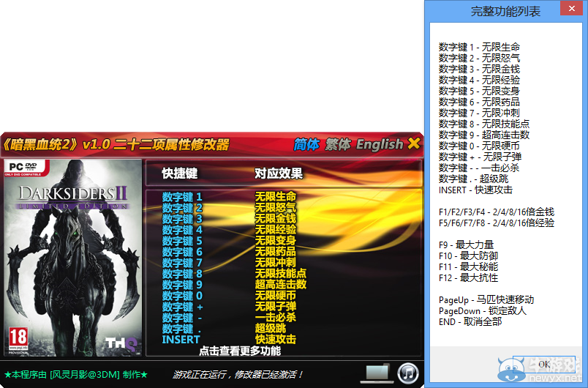Switch trainer language to 简体

306,144
